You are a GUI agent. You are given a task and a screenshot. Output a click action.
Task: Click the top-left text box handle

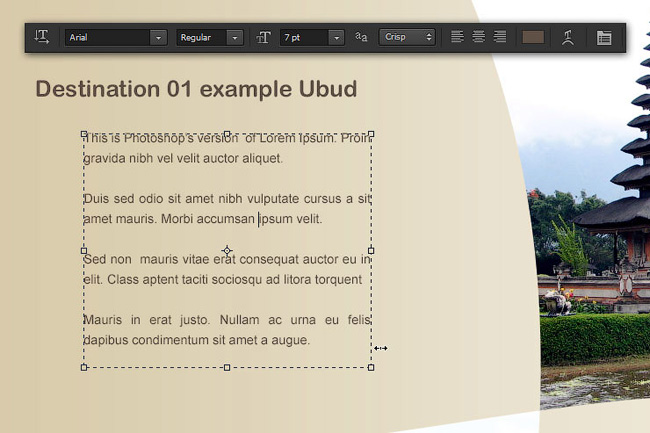pyautogui.click(x=84, y=134)
